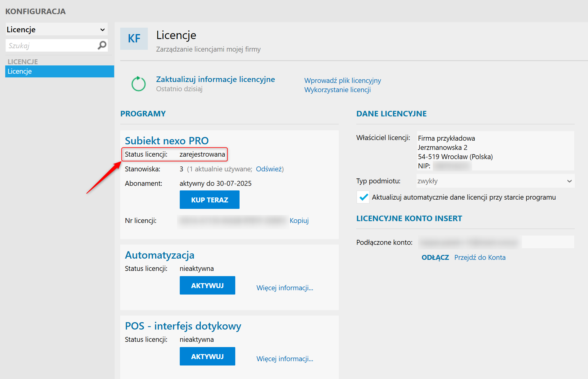Activate the Automatyzacja license
588x379 pixels.
click(x=207, y=286)
